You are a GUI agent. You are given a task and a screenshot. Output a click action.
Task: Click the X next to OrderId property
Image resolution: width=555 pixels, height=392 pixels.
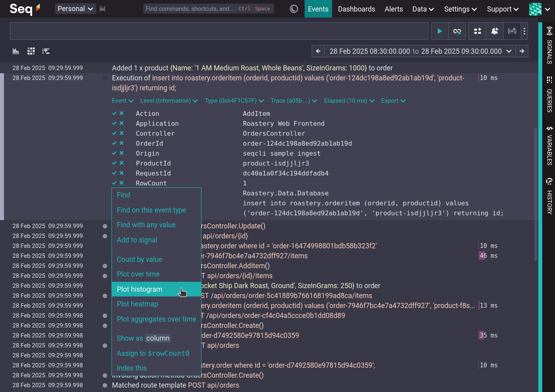pyautogui.click(x=121, y=143)
